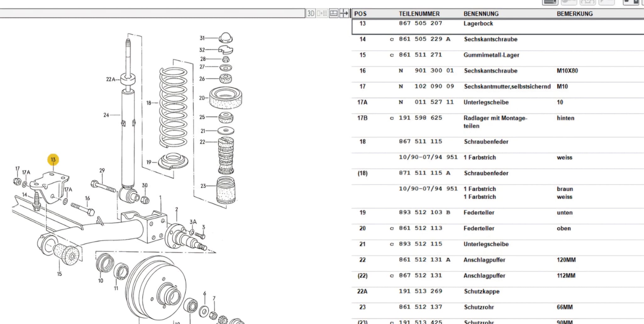Click the BEMERKUNG column header
The height and width of the screenshot is (324, 644).
[x=575, y=14]
